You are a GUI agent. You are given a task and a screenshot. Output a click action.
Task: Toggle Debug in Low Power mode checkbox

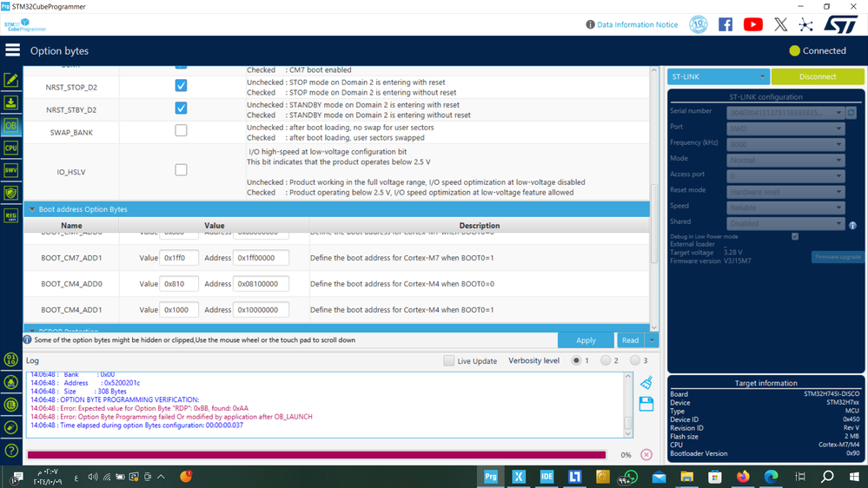[795, 236]
